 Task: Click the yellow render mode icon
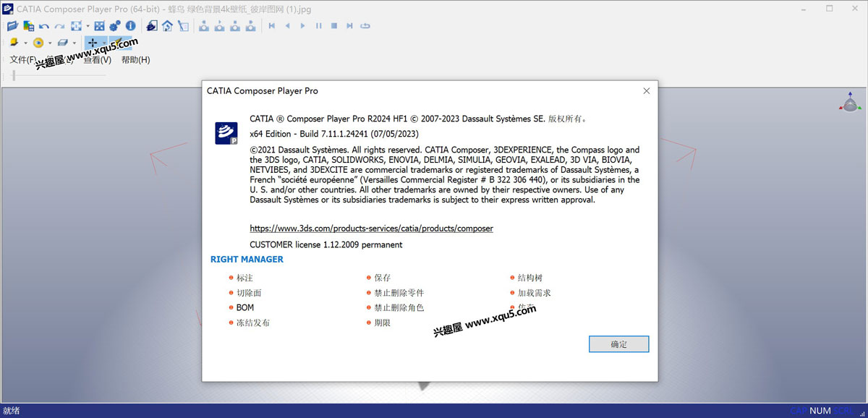click(14, 43)
